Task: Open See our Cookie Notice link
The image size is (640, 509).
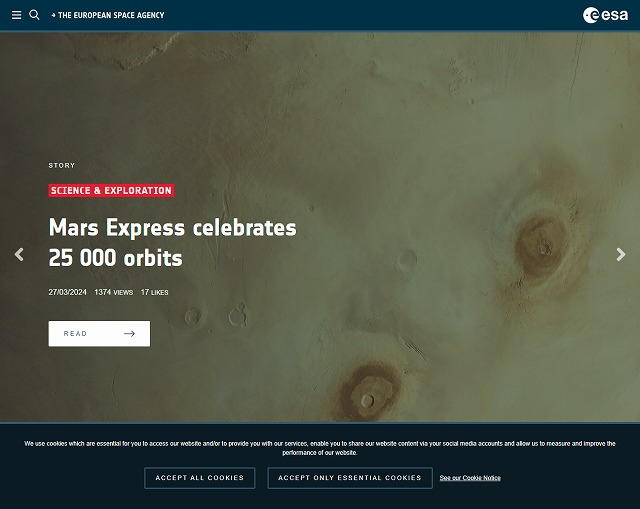Action: 470,478
